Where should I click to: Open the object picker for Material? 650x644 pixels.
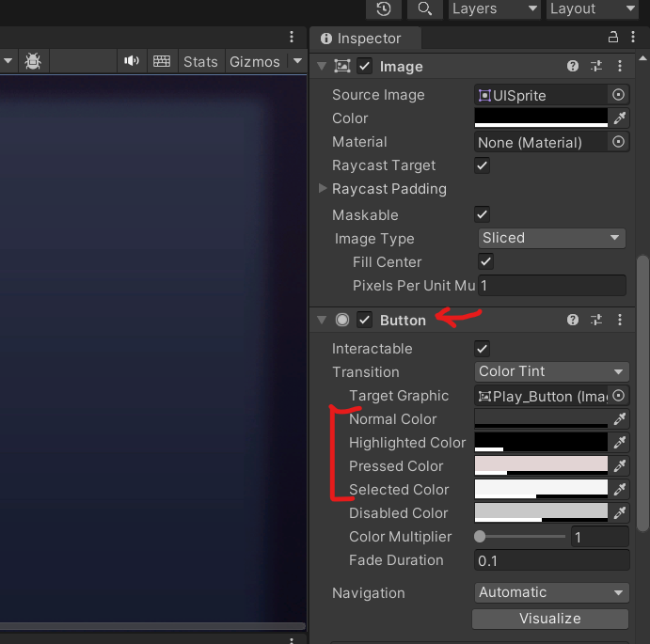click(x=618, y=142)
